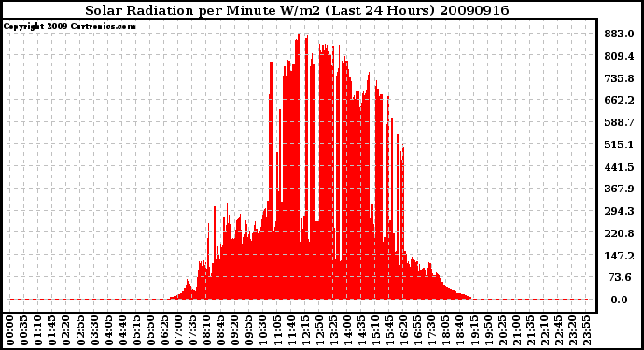
Task: Click the 22:45 time axis label
Action: pos(558,330)
